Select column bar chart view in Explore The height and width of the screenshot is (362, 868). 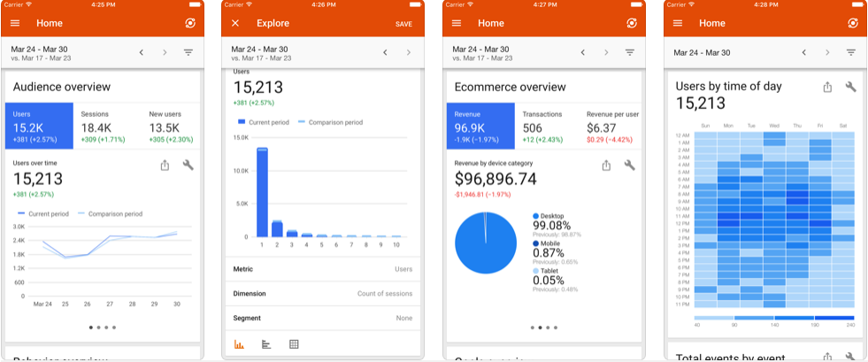[x=239, y=344]
